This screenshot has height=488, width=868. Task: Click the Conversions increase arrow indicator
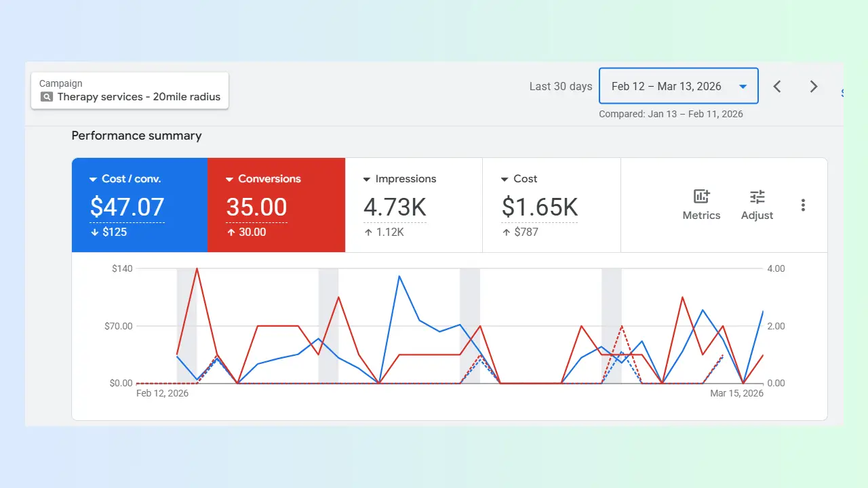tap(231, 232)
